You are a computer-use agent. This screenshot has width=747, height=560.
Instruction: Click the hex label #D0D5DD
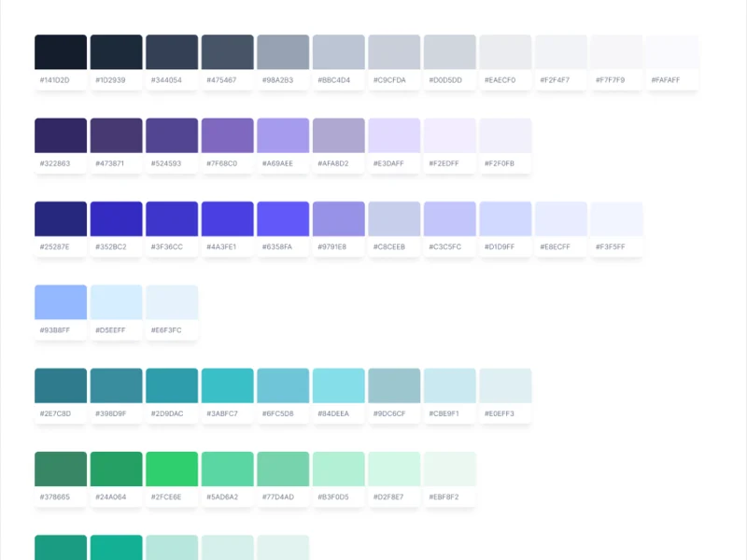click(x=445, y=80)
